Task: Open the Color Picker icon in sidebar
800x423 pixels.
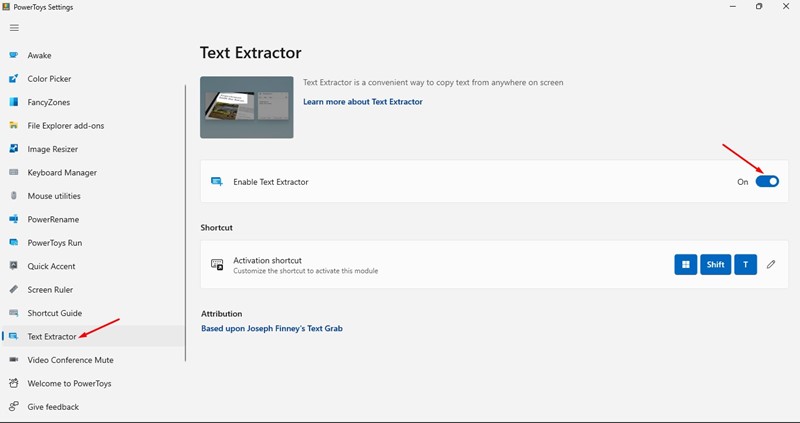Action: pos(14,79)
